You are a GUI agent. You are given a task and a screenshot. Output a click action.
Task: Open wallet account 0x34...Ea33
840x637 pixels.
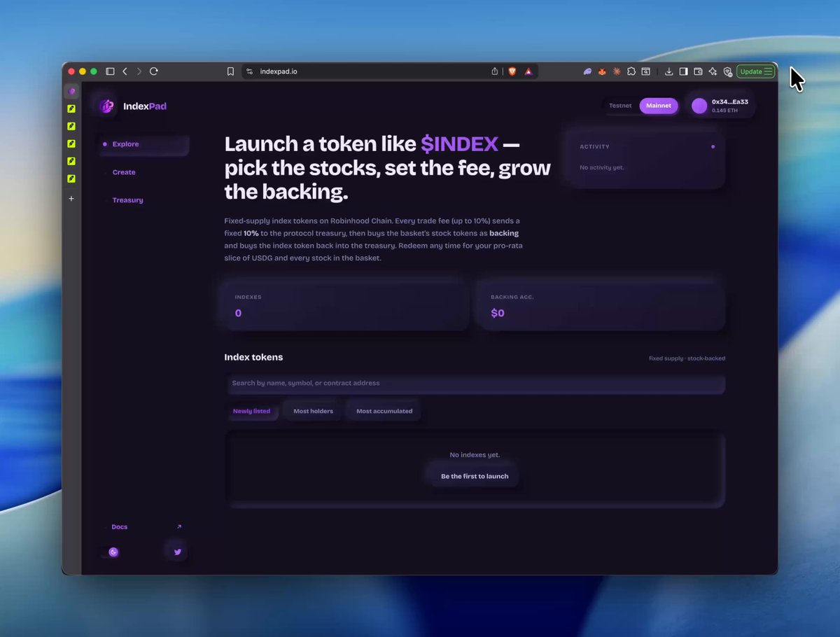722,106
